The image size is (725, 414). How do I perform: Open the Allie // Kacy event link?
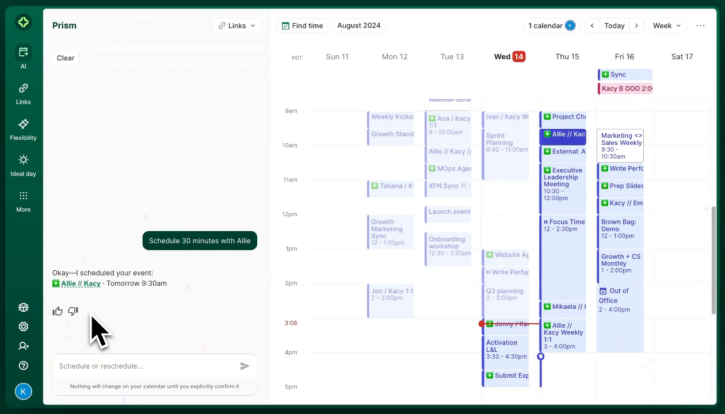[x=77, y=283]
